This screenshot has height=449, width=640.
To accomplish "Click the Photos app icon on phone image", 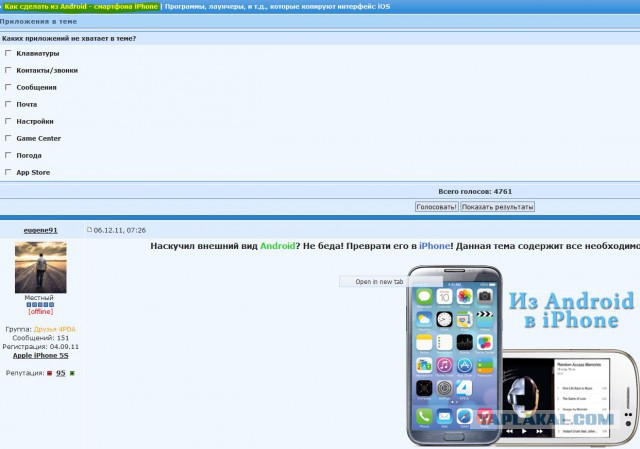I will click(x=464, y=297).
